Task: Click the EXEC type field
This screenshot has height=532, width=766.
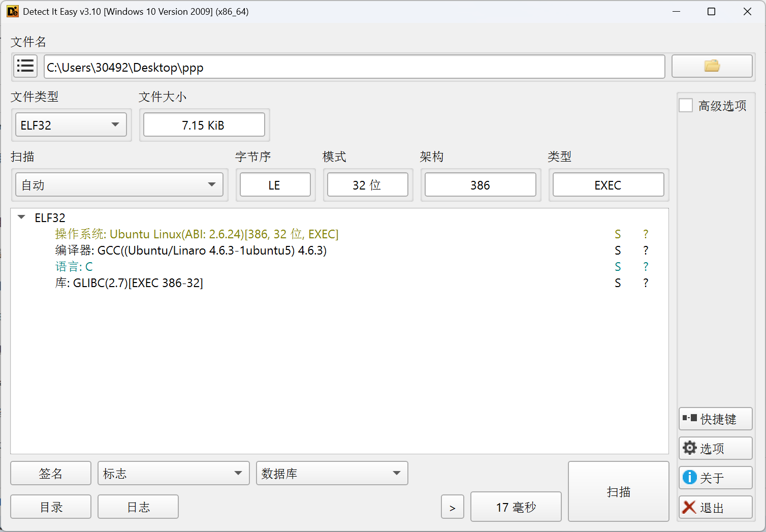Action: tap(609, 185)
